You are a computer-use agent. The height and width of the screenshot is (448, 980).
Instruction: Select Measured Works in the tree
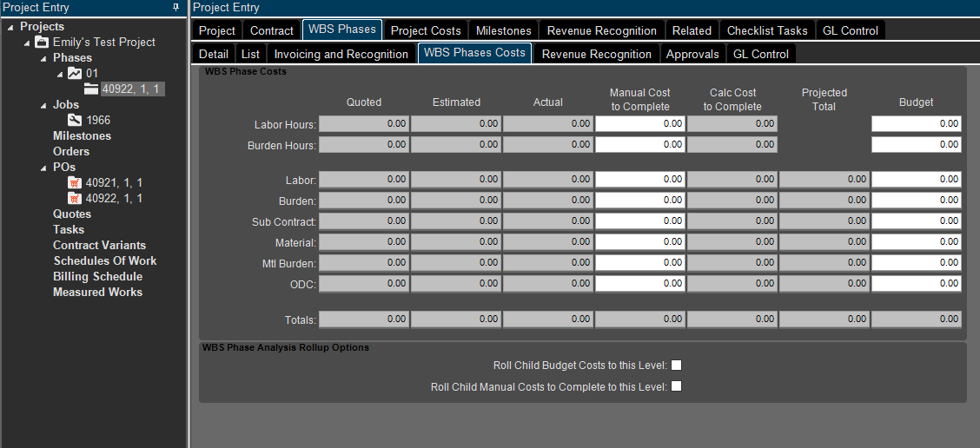97,292
